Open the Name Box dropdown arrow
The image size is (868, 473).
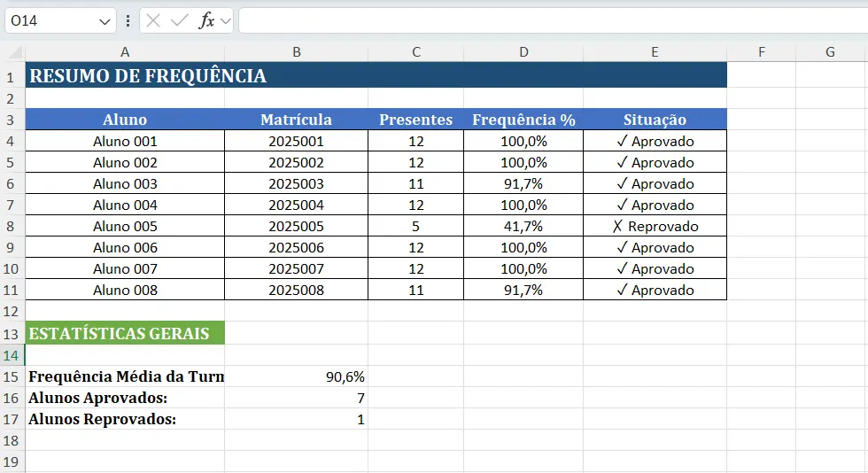105,20
